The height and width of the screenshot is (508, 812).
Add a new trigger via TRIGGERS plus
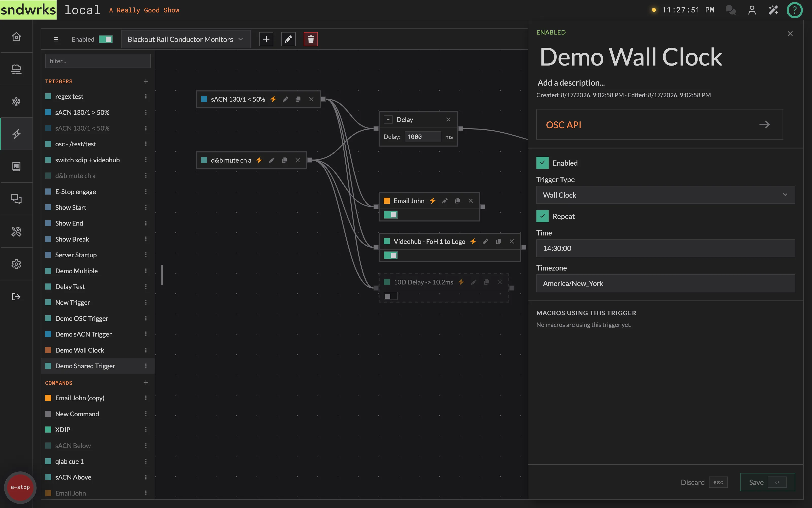tap(146, 81)
